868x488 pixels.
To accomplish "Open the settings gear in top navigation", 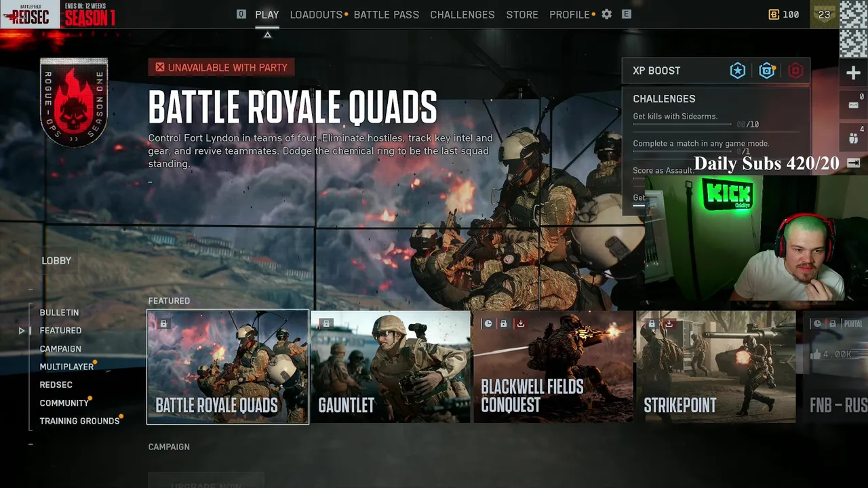I will point(606,14).
